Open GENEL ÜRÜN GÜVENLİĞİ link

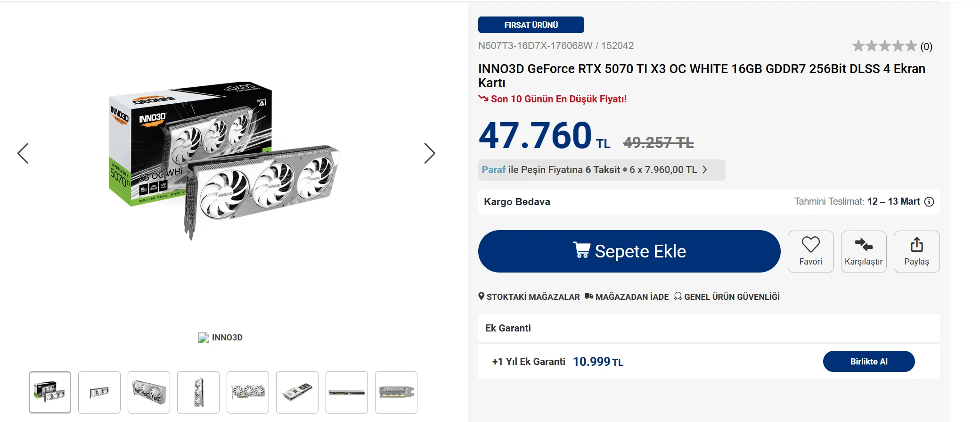click(727, 297)
